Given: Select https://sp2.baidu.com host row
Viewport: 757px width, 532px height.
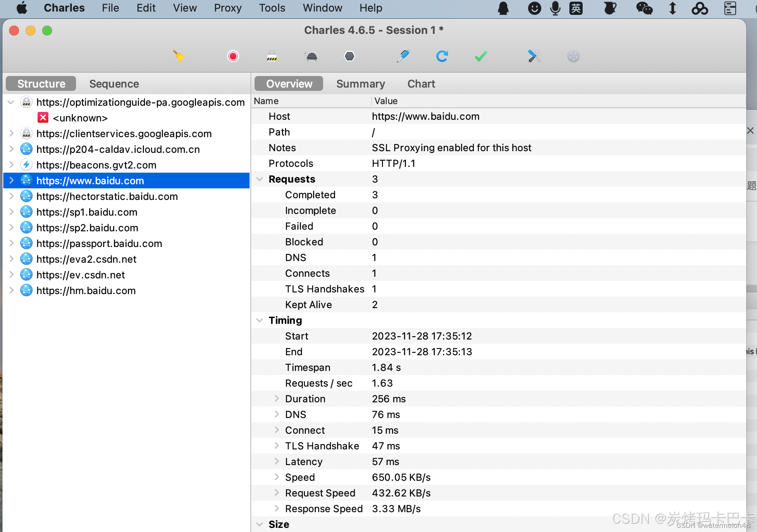Looking at the screenshot, I should 126,228.
